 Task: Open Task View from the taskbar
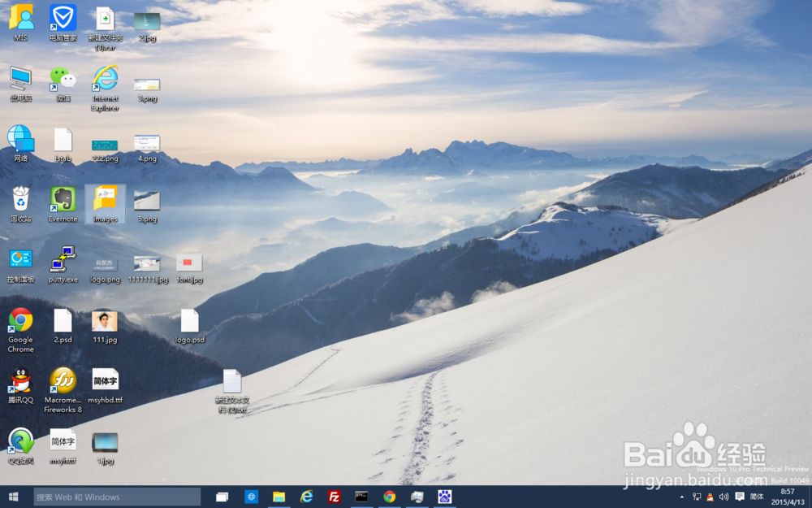tap(222, 497)
